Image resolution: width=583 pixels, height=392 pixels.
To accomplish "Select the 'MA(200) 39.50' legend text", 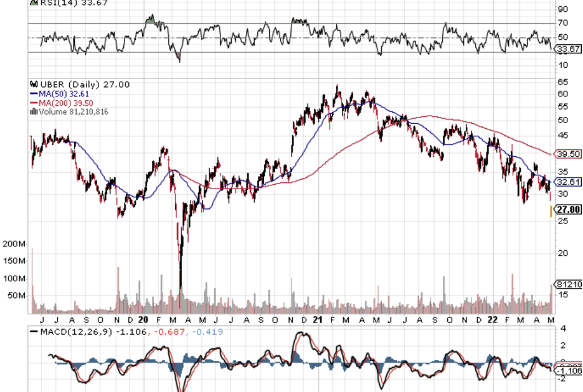I will [x=66, y=103].
